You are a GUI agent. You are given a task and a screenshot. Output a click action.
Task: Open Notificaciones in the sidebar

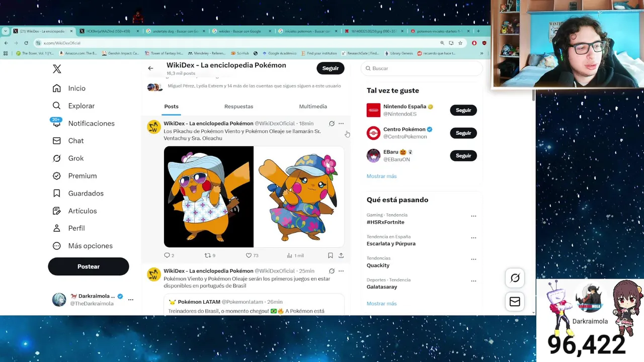pos(83,123)
